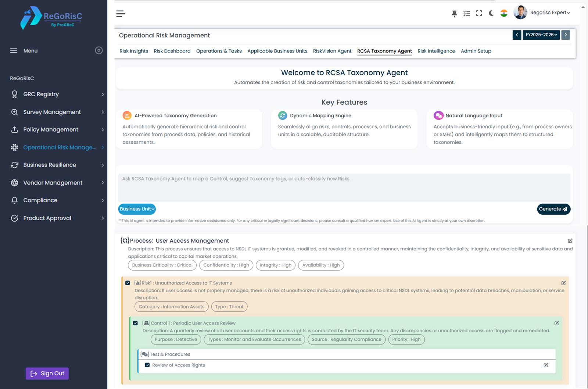
Task: Click the India flag language icon
Action: 504,13
